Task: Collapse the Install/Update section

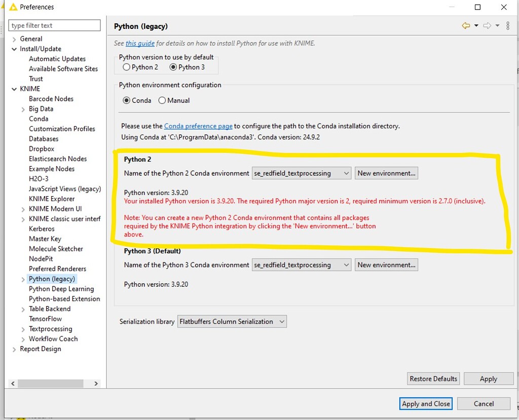Action: 14,49
